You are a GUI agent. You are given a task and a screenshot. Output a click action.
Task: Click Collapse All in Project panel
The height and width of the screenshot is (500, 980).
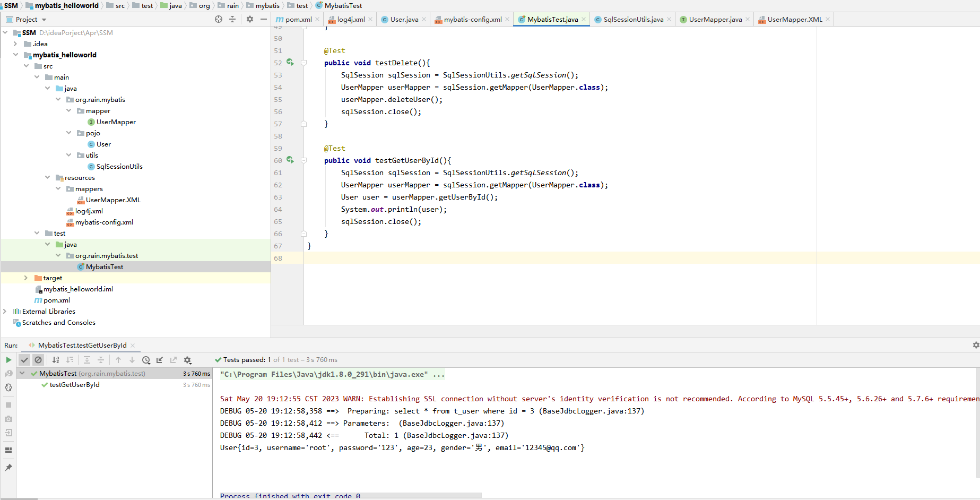[x=232, y=19]
